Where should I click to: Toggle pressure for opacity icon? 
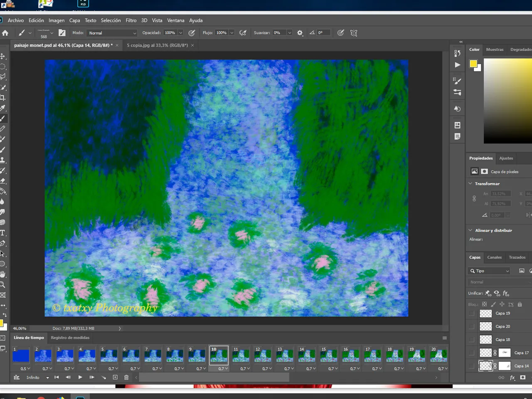(x=192, y=33)
